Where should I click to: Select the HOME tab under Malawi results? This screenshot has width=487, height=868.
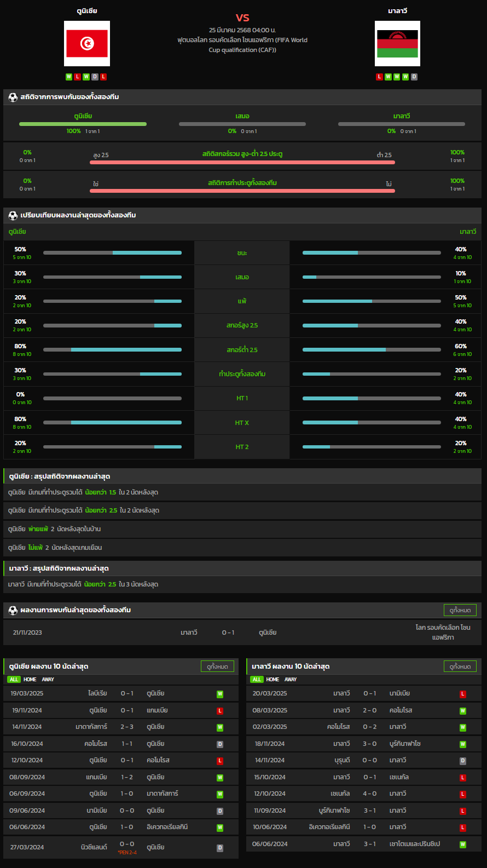click(x=273, y=680)
